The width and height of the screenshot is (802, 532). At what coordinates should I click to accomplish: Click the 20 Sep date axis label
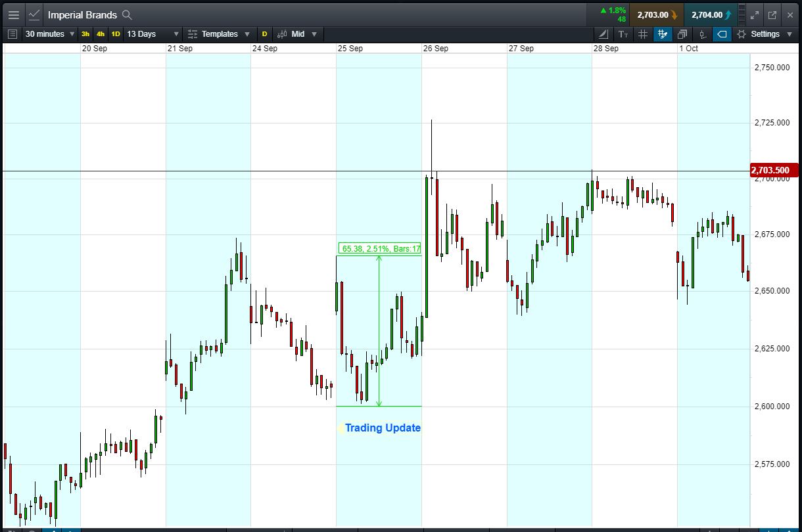click(x=95, y=49)
